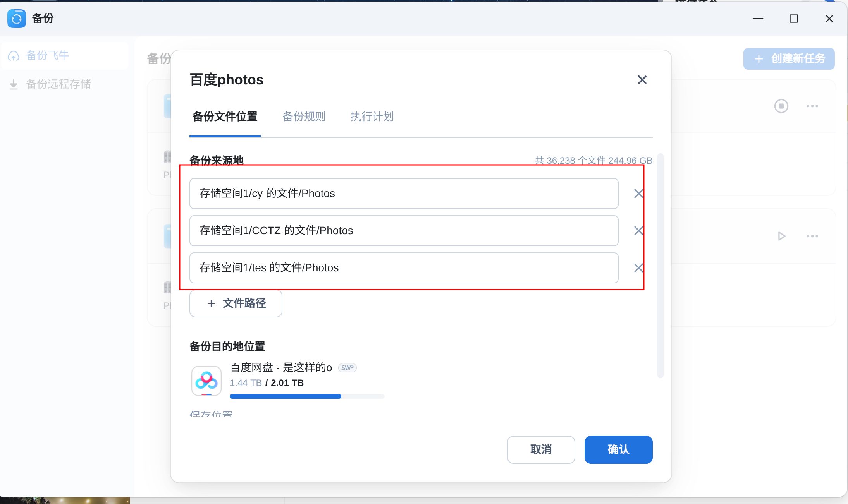The width and height of the screenshot is (848, 504).
Task: Add a new 文件路径 source
Action: click(236, 303)
